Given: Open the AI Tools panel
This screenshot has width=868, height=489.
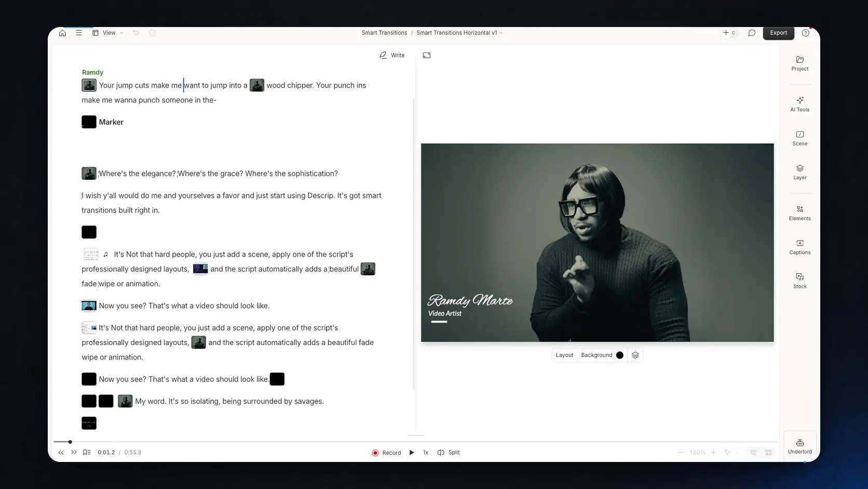Looking at the screenshot, I should 799,104.
